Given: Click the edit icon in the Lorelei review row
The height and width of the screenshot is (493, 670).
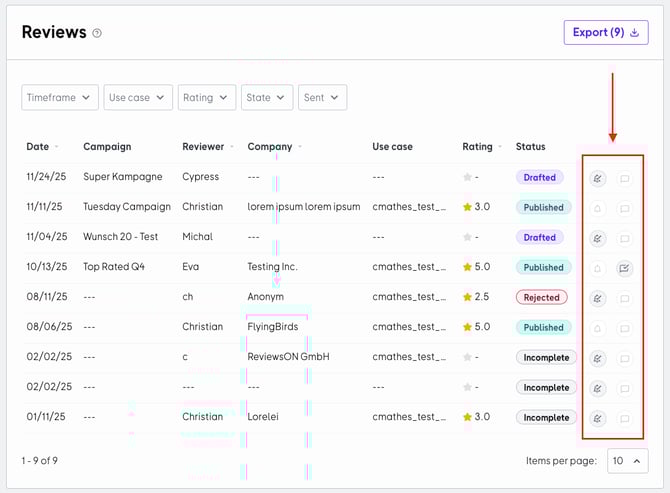Looking at the screenshot, I should click(x=598, y=418).
